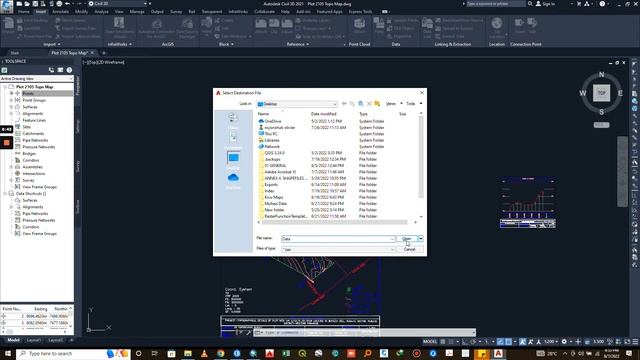Switch to the Annotate ribbon tab
The width and height of the screenshot is (640, 360).
[x=60, y=12]
